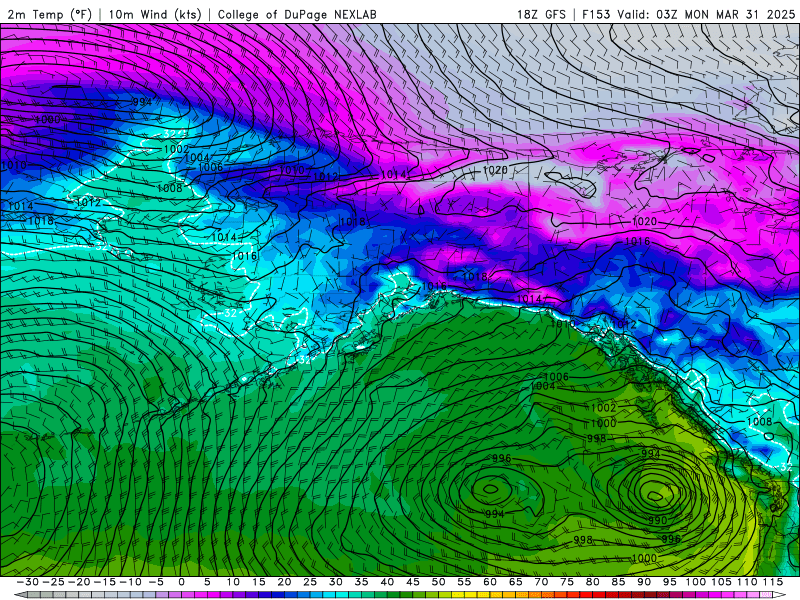The width and height of the screenshot is (800, 600).
Task: Select the 65 color scale label
Action: coord(515,582)
